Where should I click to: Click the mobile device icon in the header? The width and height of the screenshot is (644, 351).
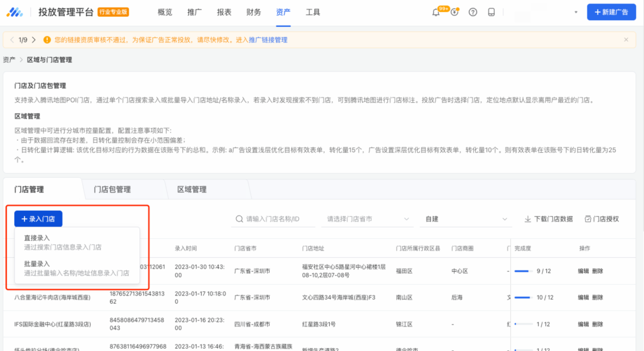pos(491,12)
